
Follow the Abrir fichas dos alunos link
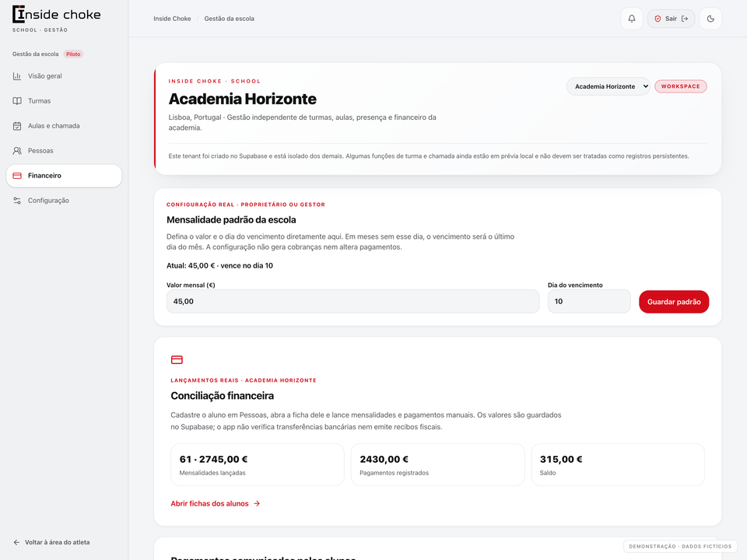pyautogui.click(x=216, y=503)
